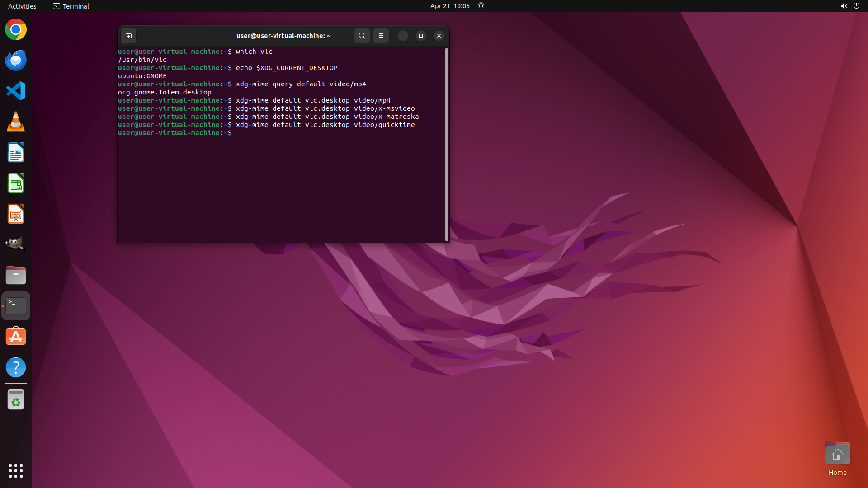Image resolution: width=868 pixels, height=488 pixels.
Task: Launch GIMP image editor from dock
Action: click(16, 244)
